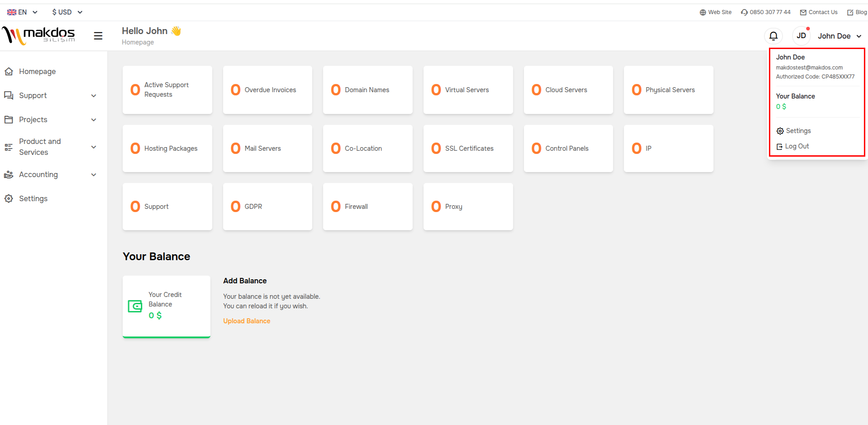Open the Contact Us link
This screenshot has height=425, width=868.
click(x=819, y=12)
